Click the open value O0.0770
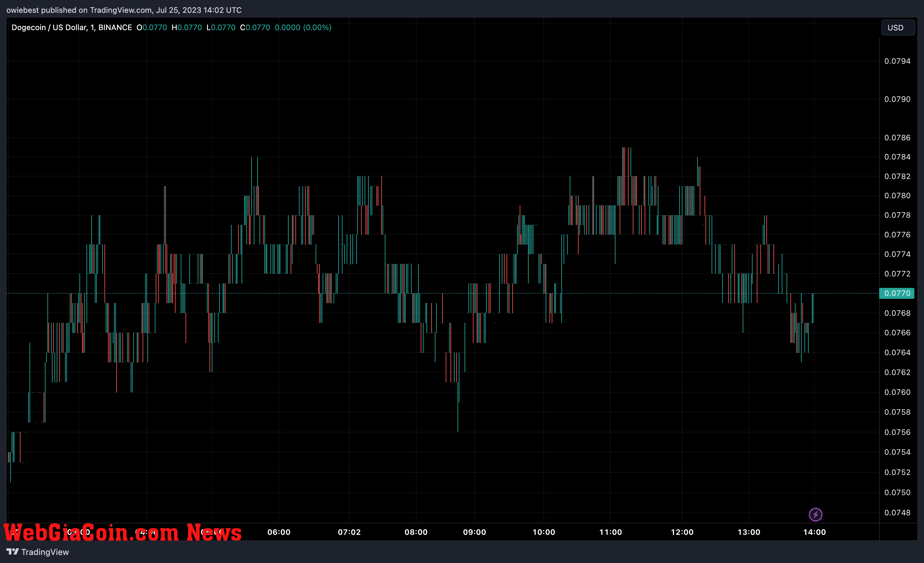 [x=152, y=27]
